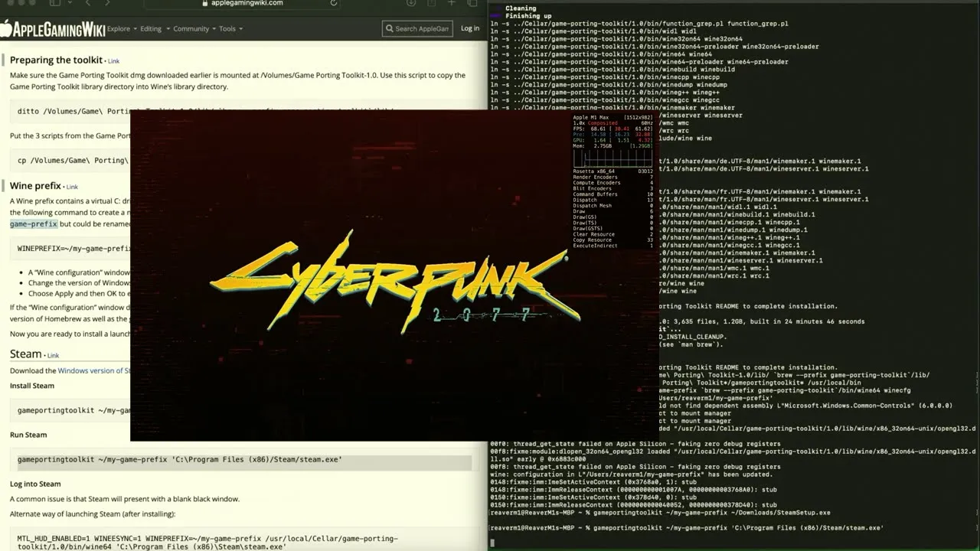This screenshot has width=980, height=551.
Task: Open the Windows version of Steam link
Action: point(94,370)
